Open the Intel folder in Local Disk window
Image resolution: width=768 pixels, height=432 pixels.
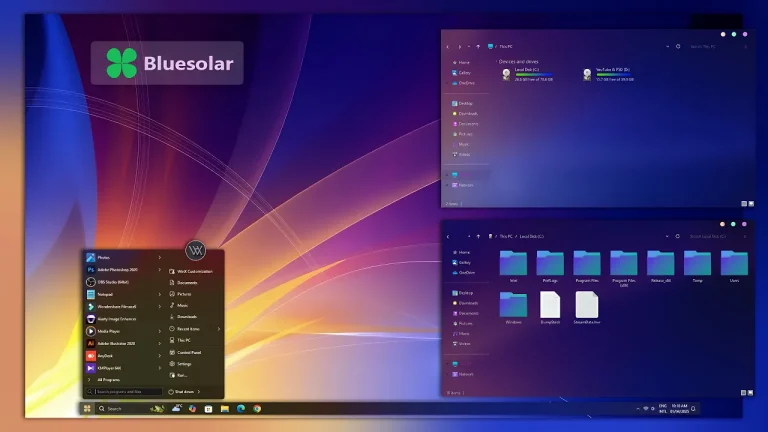click(513, 266)
